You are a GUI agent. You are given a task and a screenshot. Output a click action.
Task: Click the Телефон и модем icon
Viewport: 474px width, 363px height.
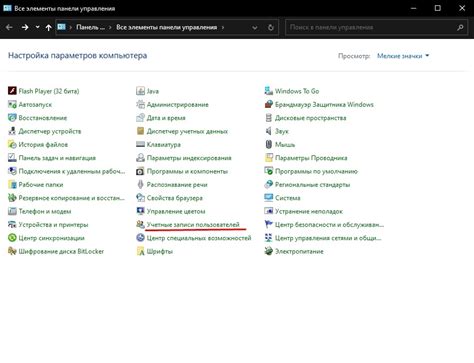(12, 211)
